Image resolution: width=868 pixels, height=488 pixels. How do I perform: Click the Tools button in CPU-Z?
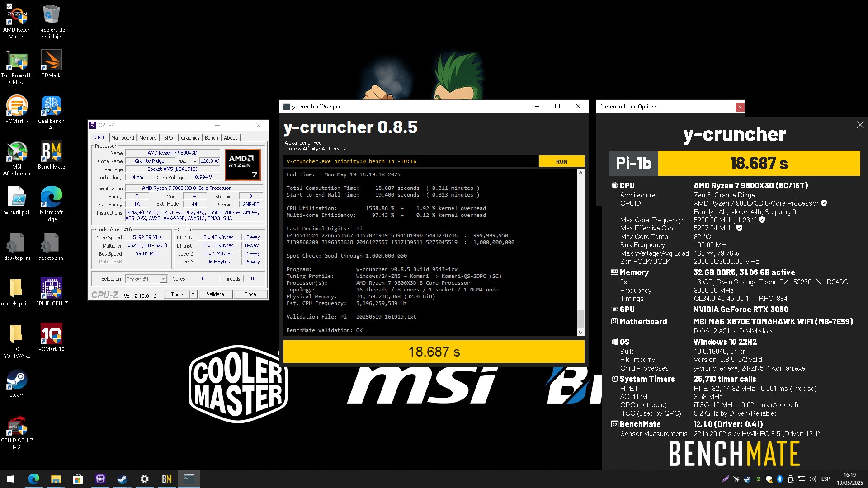177,294
